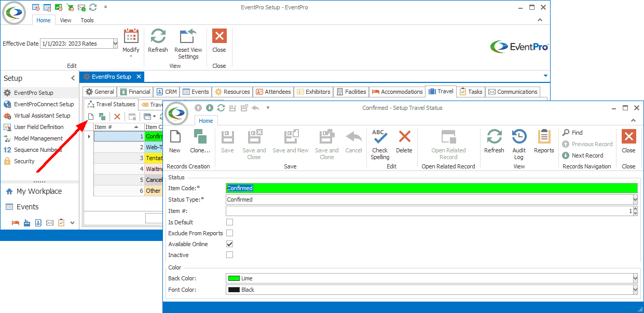Open Reports in the Travel Status ribbon
644x313 pixels.
544,142
